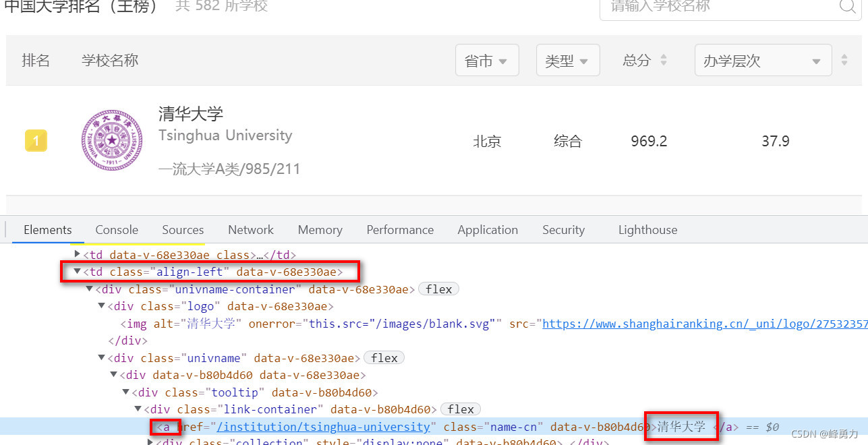Select the closing </div> tag line

[434, 340]
